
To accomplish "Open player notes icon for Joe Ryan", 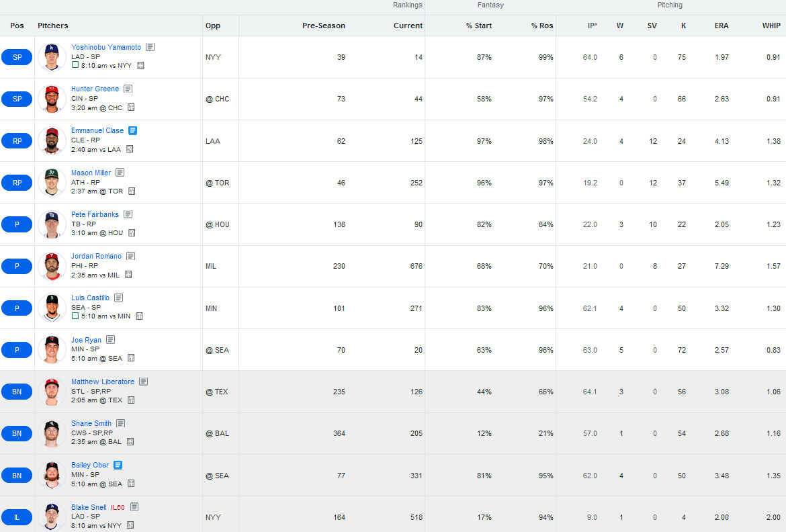I will coord(110,340).
